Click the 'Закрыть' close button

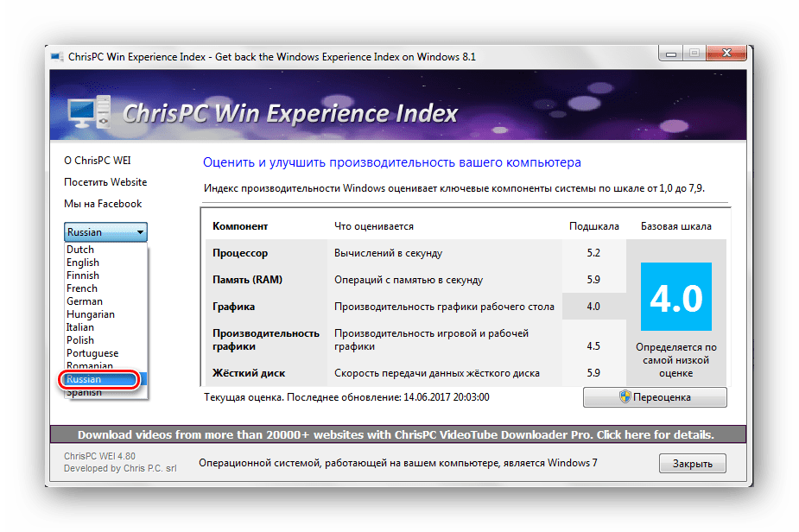tap(693, 464)
